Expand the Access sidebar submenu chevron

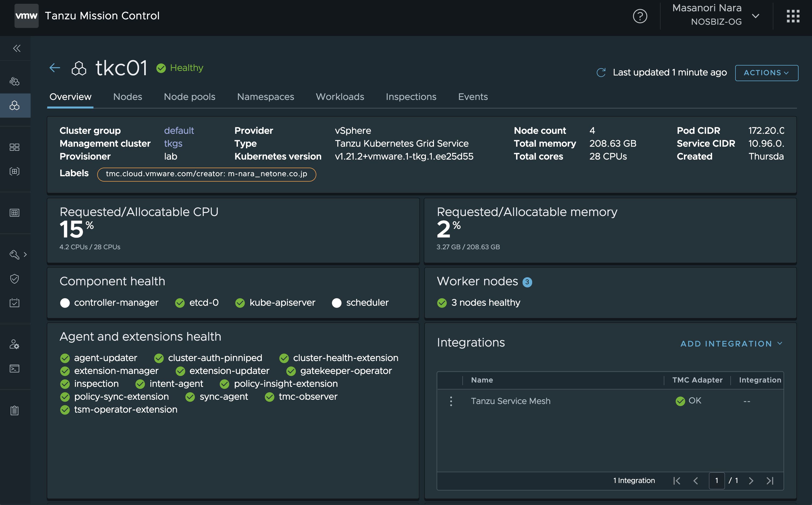(x=25, y=254)
